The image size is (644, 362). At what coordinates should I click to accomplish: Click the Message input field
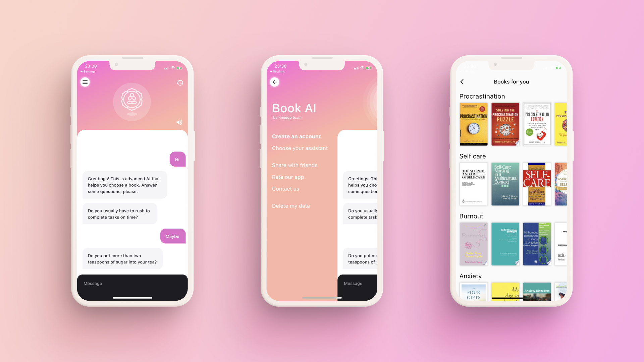click(132, 283)
